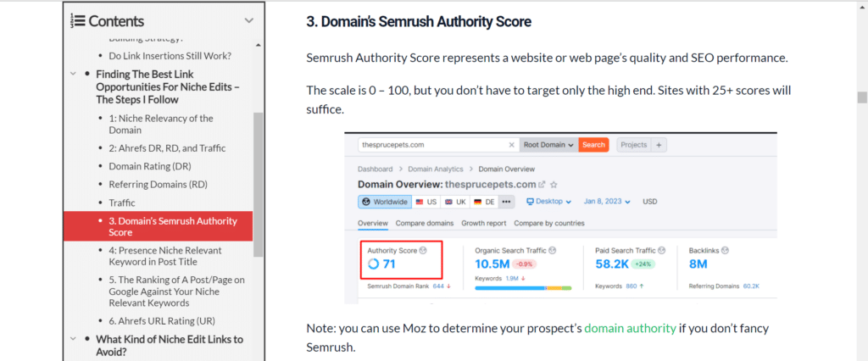Image resolution: width=868 pixels, height=361 pixels.
Task: Click the Contents list icon
Action: pyautogui.click(x=77, y=21)
